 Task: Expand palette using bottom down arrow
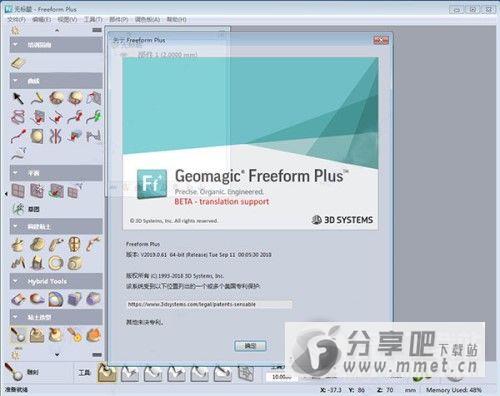(x=57, y=355)
